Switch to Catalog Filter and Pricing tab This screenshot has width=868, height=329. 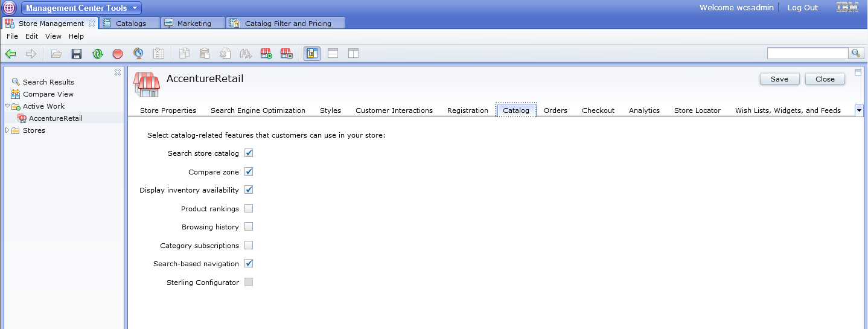(286, 23)
